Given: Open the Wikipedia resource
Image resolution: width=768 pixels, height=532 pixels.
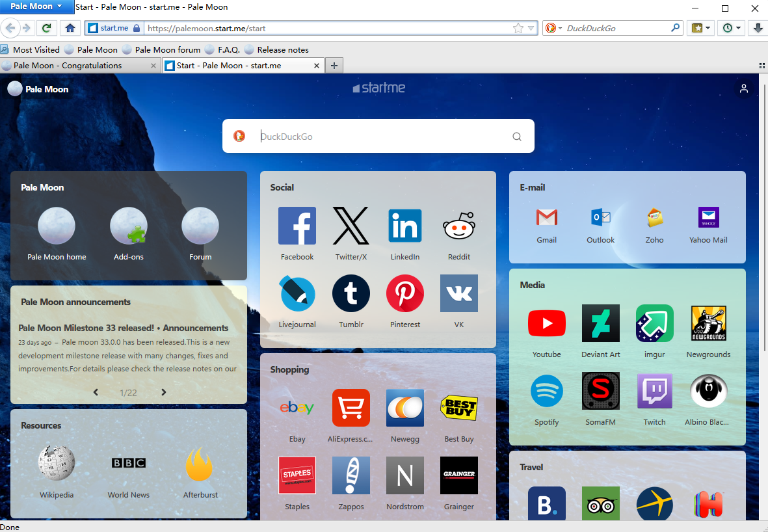Looking at the screenshot, I should [57, 464].
